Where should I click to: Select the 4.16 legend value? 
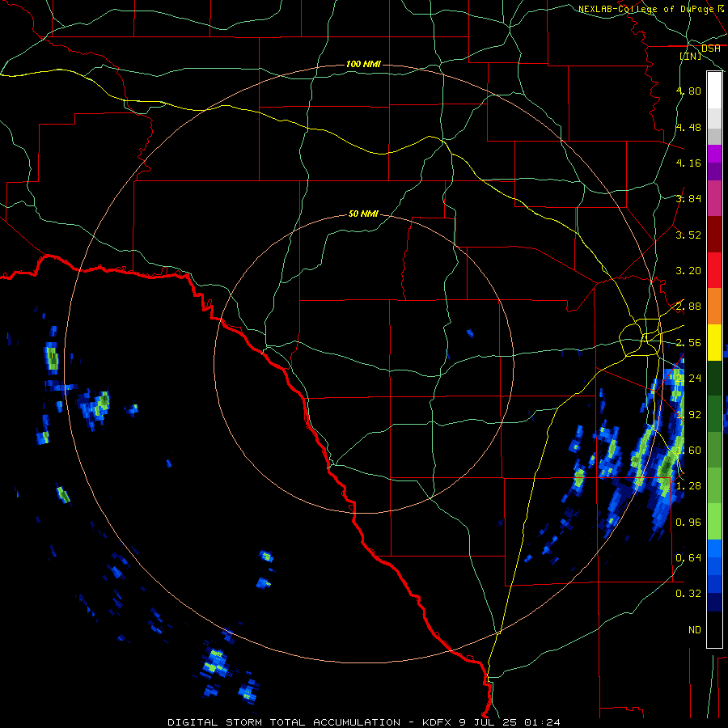coord(688,163)
